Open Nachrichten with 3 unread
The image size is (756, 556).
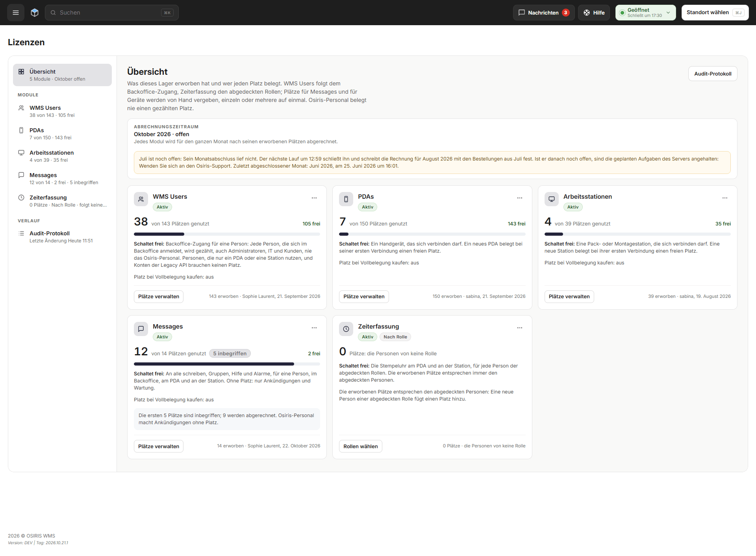544,13
